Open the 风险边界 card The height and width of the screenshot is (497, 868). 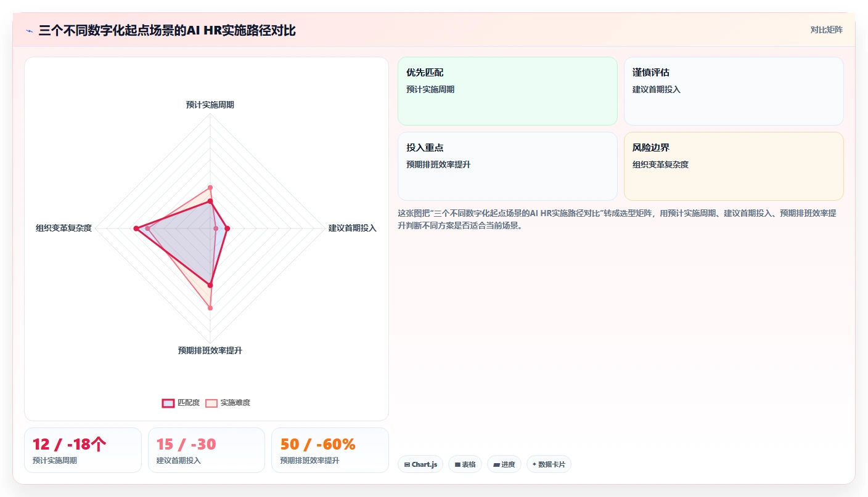click(x=734, y=166)
